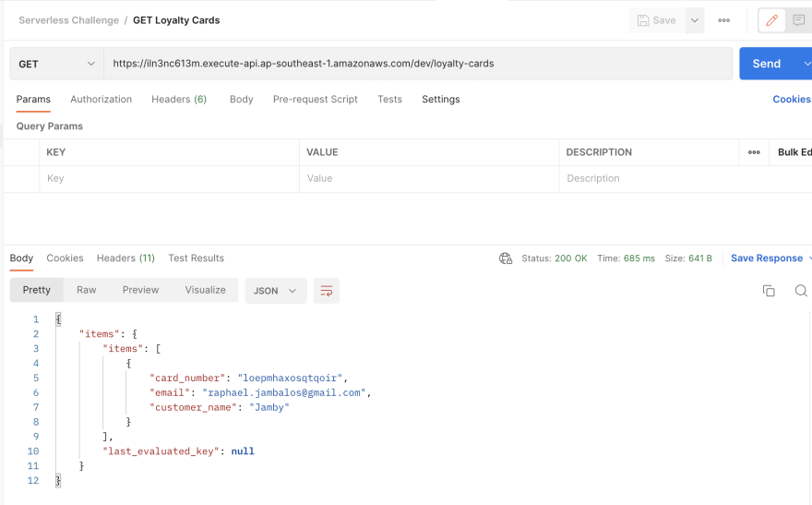Switch to edit mode with pencil icon
812x505 pixels.
pos(771,20)
